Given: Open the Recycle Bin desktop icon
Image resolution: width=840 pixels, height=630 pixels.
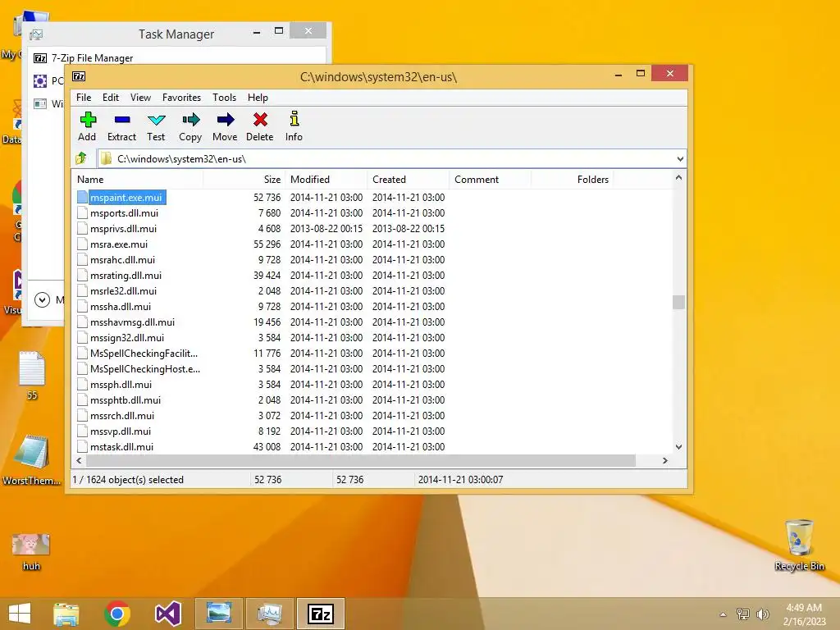Looking at the screenshot, I should click(799, 545).
